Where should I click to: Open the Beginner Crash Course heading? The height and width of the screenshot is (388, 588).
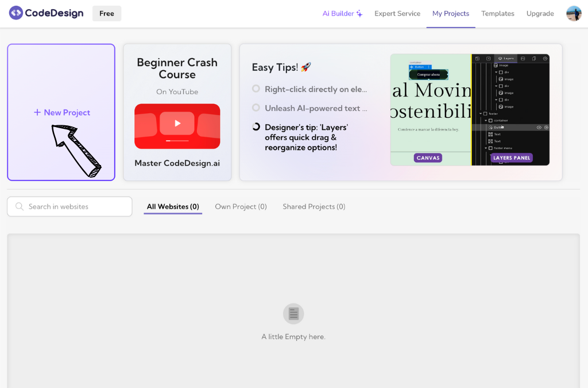[177, 68]
